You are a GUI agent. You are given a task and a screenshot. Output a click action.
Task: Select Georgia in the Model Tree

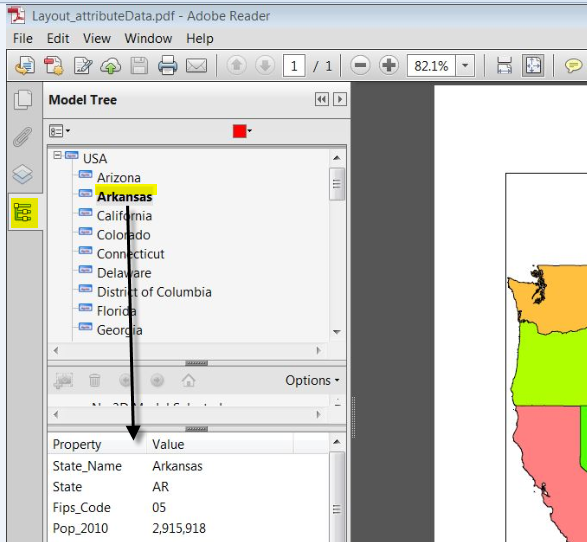click(119, 331)
